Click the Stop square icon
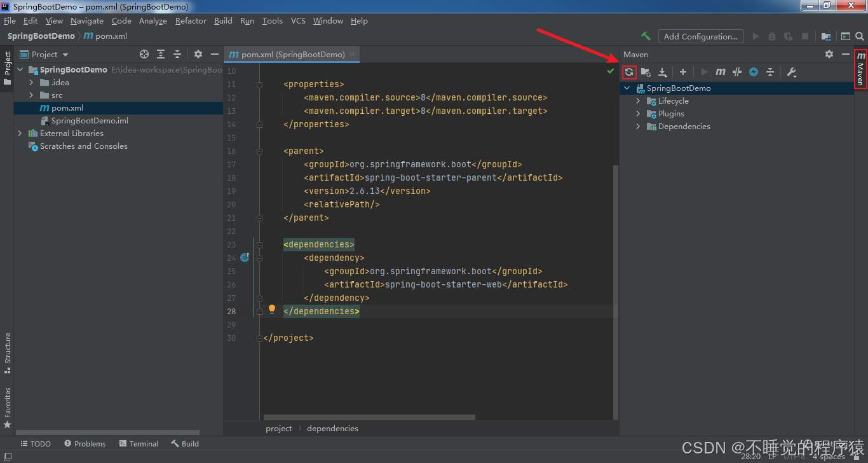The image size is (868, 463). tap(805, 36)
